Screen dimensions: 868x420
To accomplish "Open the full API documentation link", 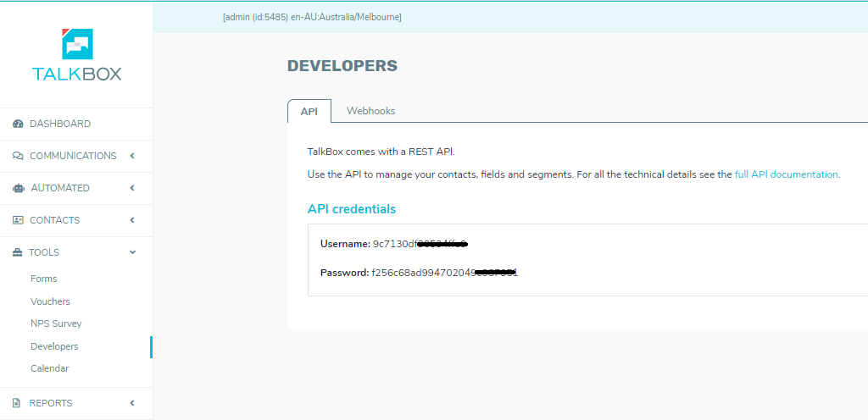I will 786,174.
